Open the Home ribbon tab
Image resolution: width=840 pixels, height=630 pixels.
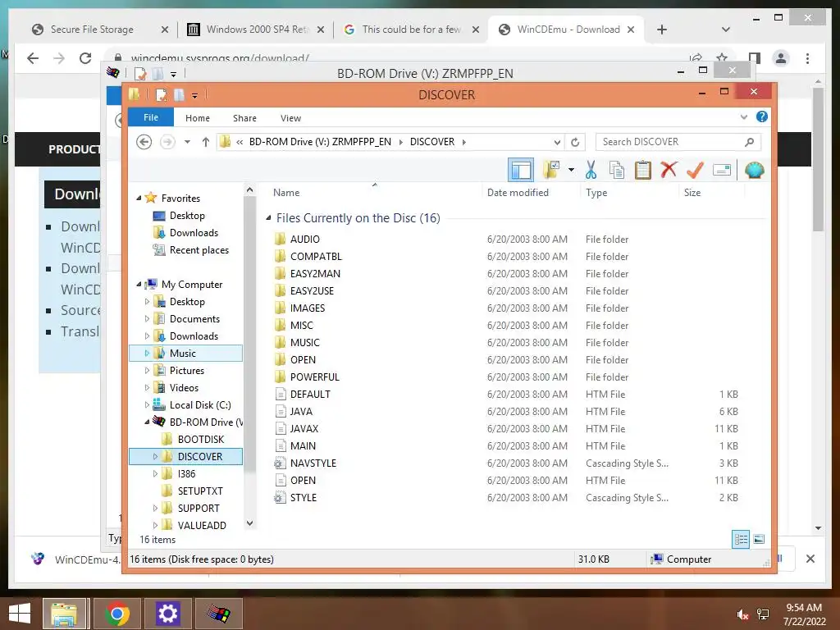(198, 118)
